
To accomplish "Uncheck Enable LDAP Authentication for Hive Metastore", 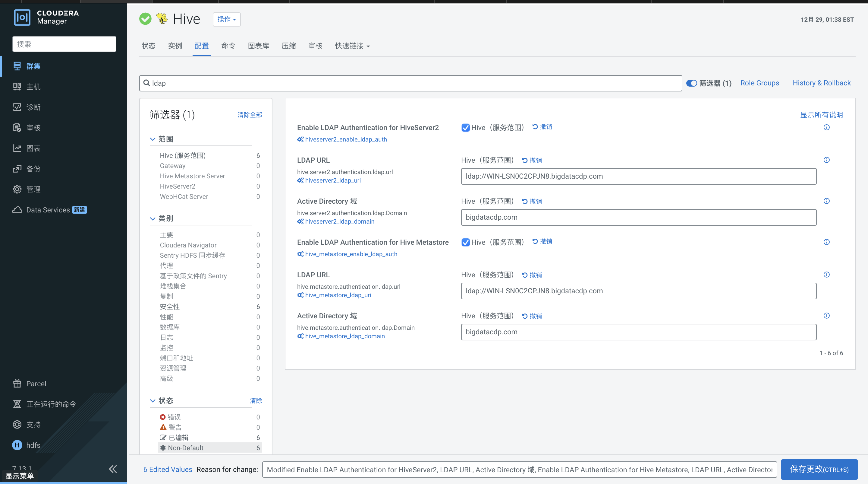I will tap(465, 242).
